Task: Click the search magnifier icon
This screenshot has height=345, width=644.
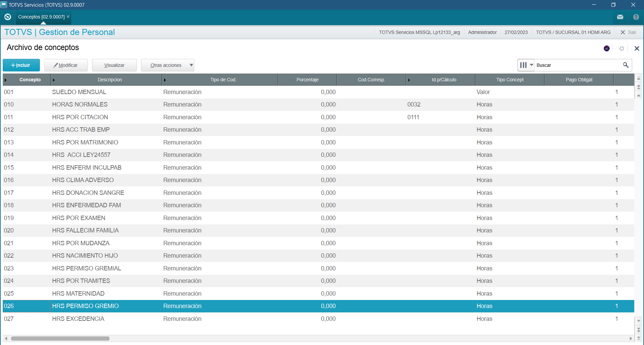Action: click(626, 65)
